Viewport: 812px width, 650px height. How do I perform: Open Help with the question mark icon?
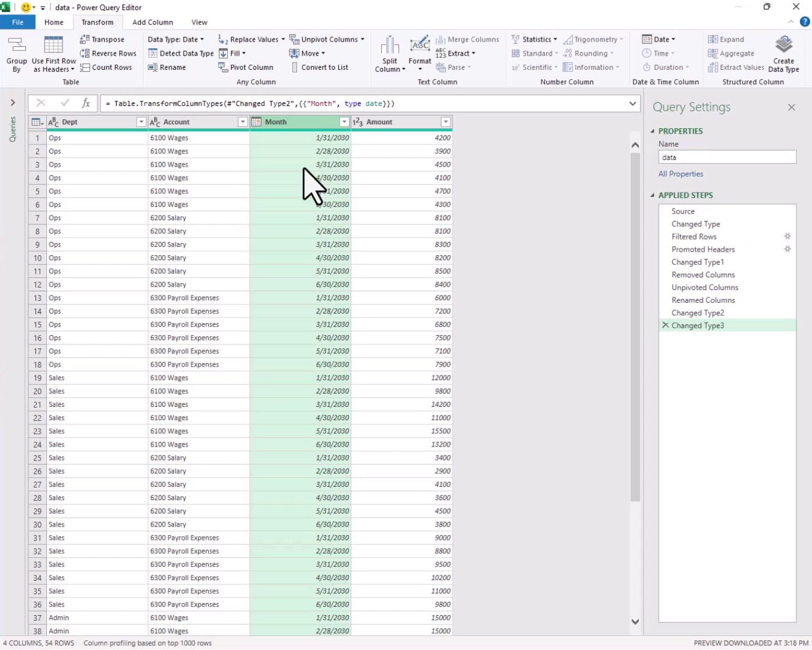(804, 22)
